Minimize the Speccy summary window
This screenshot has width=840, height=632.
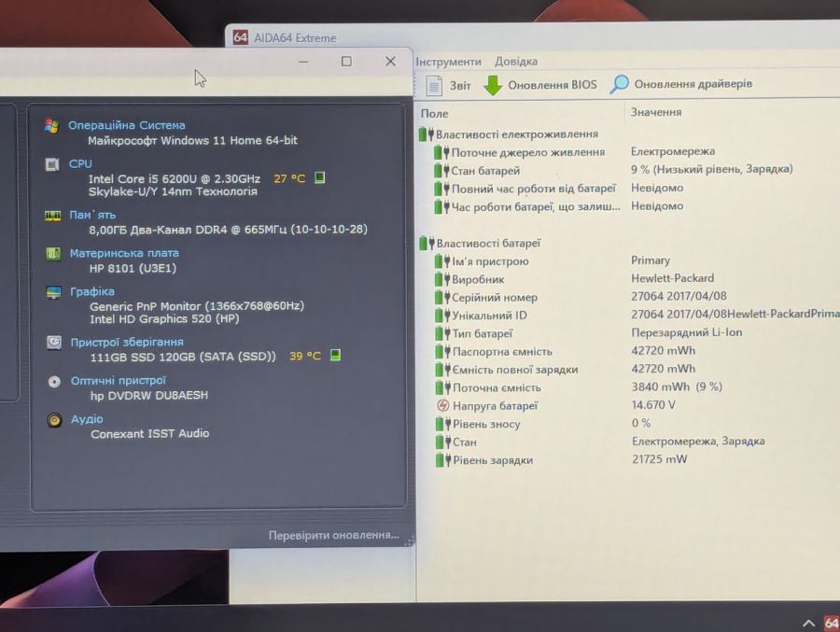click(x=303, y=63)
